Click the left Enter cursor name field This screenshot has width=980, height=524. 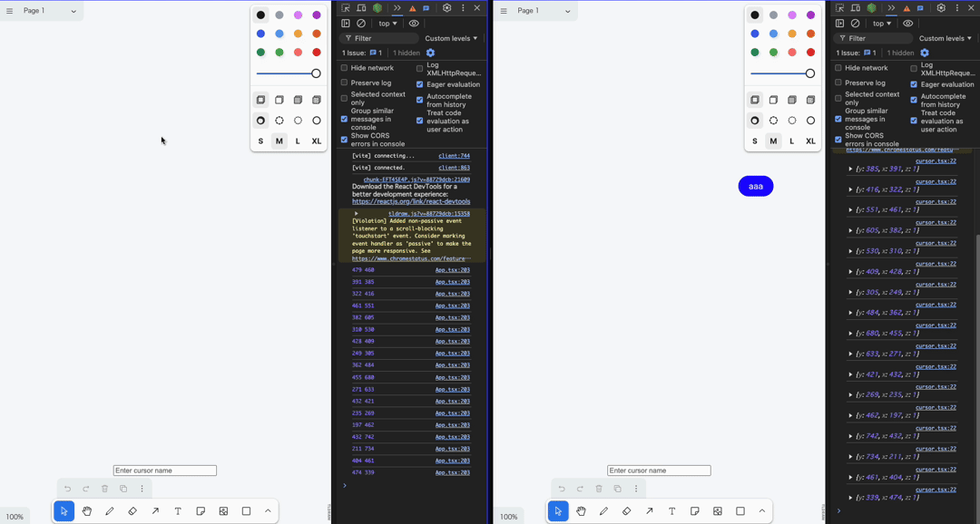[x=165, y=471]
